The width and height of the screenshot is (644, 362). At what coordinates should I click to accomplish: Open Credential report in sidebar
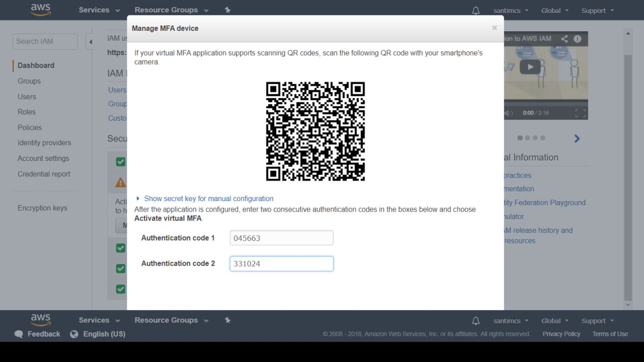[44, 174]
